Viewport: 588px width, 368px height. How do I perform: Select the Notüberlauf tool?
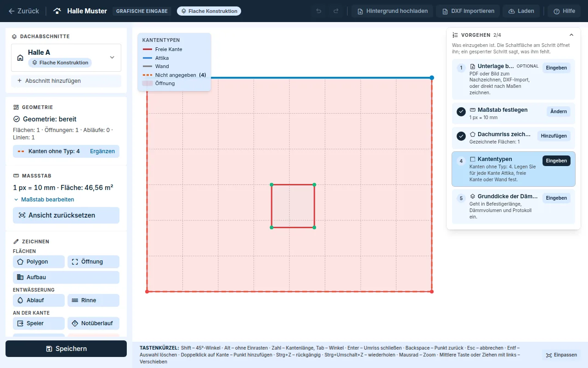93,323
